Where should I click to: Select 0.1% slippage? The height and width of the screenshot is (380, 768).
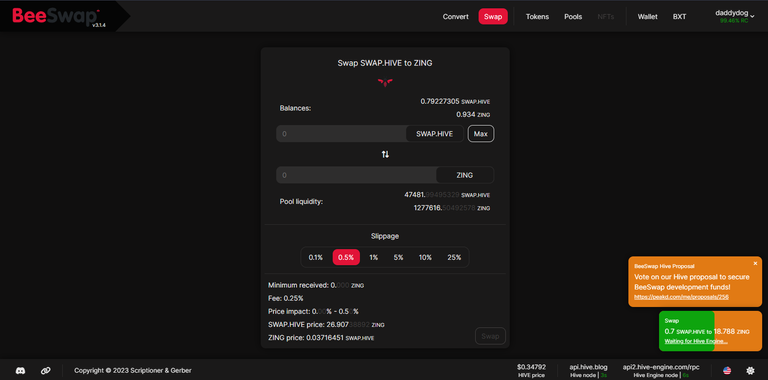[315, 258]
